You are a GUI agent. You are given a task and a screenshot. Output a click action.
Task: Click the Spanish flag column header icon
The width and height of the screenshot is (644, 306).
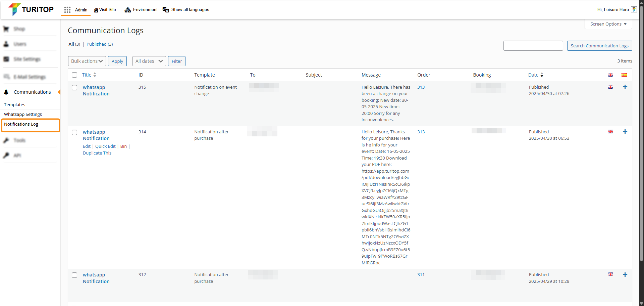click(x=624, y=75)
